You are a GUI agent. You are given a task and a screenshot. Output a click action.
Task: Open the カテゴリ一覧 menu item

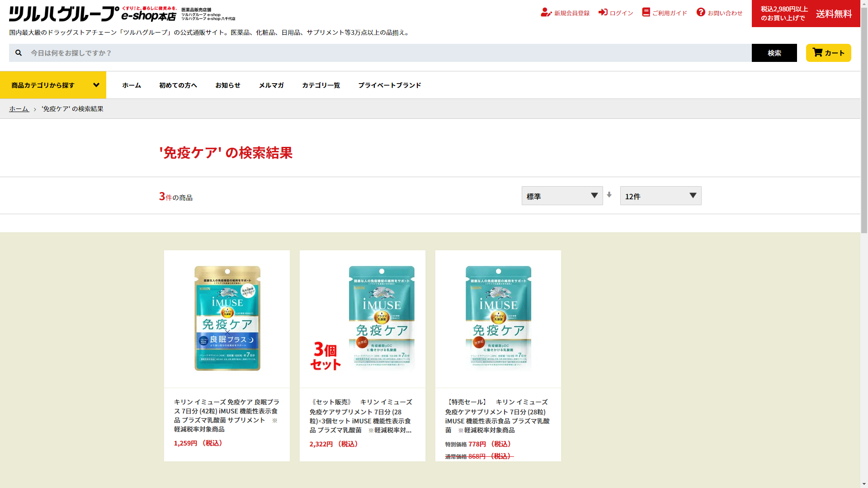(x=321, y=85)
